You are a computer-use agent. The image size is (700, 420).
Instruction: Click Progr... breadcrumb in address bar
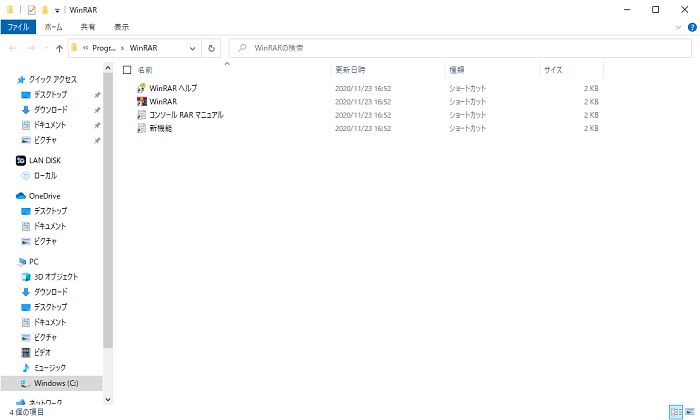pos(104,48)
